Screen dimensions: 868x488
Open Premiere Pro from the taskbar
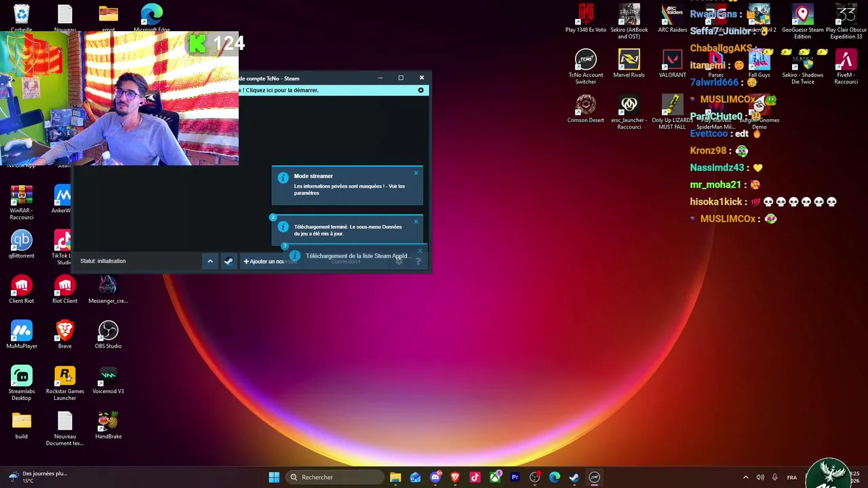click(515, 477)
